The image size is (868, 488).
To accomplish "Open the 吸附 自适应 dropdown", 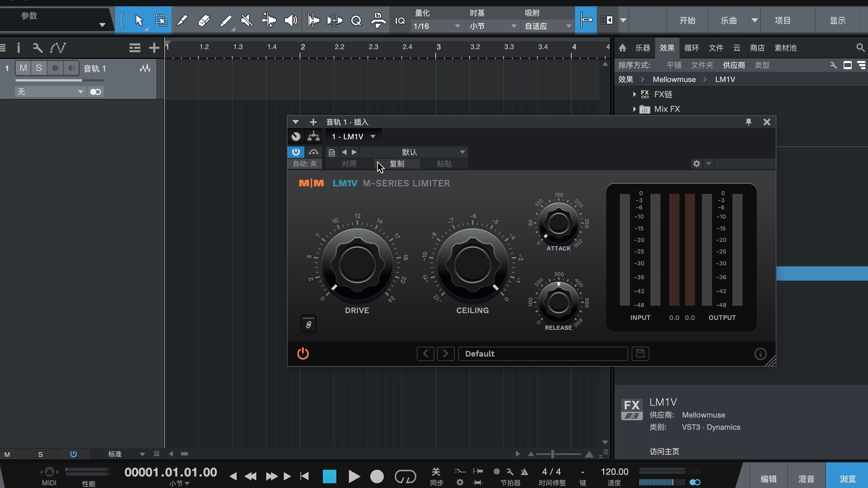I will tap(548, 26).
